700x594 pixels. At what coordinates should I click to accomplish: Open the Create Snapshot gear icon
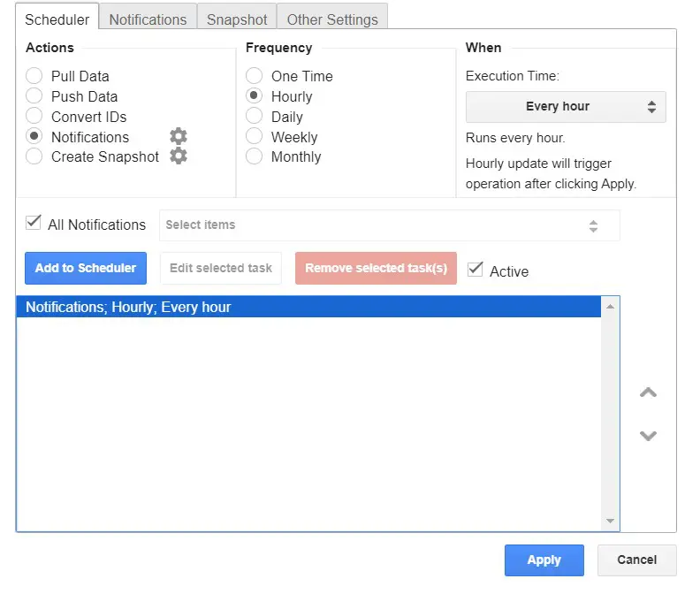click(179, 156)
